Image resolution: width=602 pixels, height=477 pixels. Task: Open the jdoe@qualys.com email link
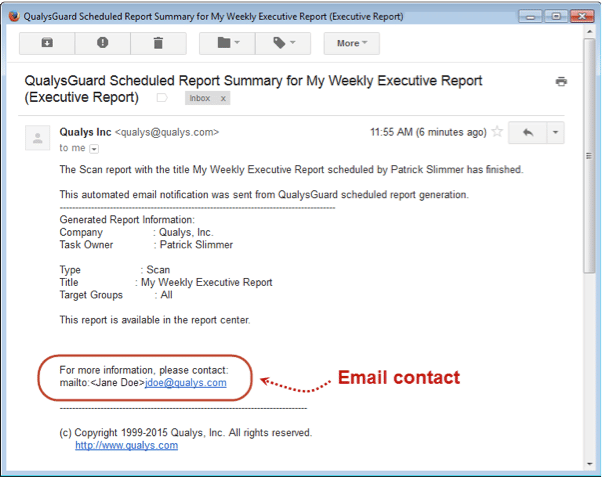pos(186,383)
